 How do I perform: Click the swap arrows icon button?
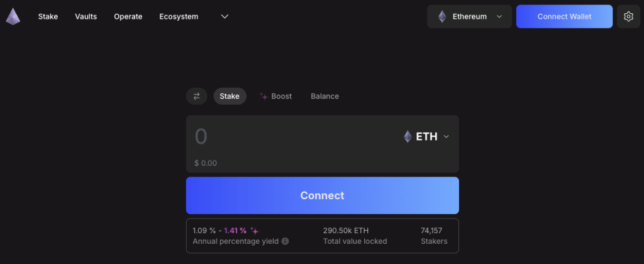coord(196,96)
